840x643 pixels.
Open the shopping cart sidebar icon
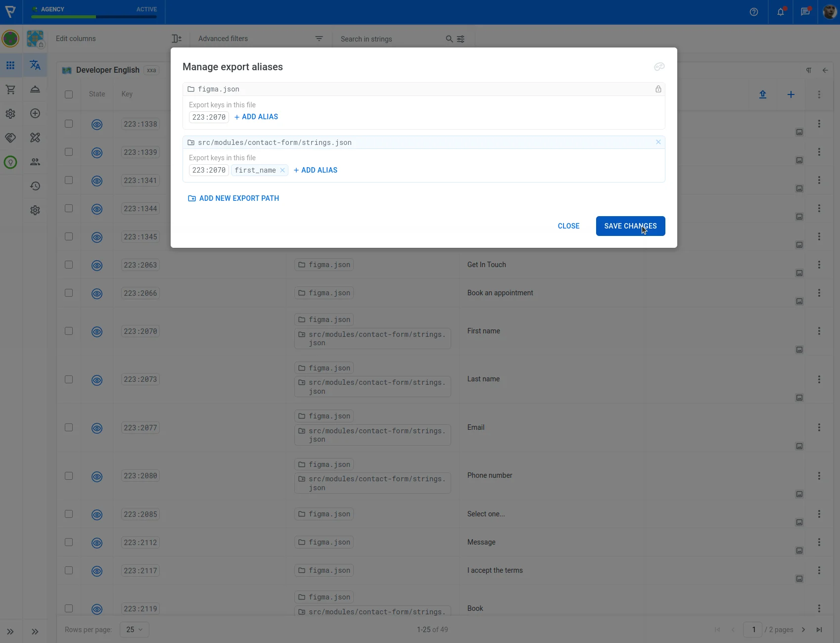10,90
